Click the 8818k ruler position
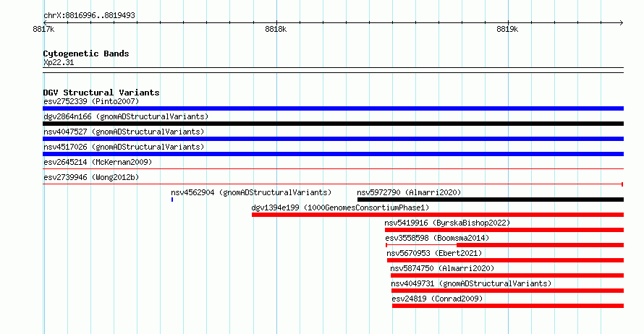Screen dimensions: 644x334 (276, 29)
